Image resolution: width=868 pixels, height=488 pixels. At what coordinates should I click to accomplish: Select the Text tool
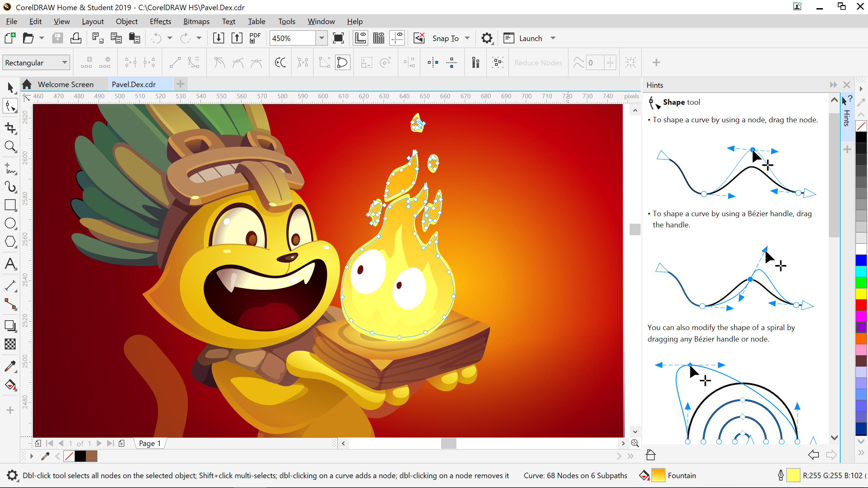click(x=10, y=264)
